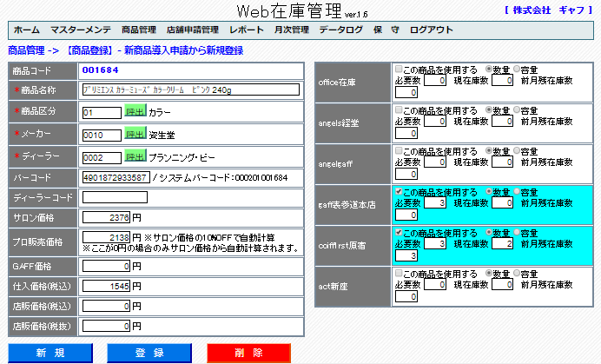Click product code 001684
The height and width of the screenshot is (364, 601).
point(101,70)
